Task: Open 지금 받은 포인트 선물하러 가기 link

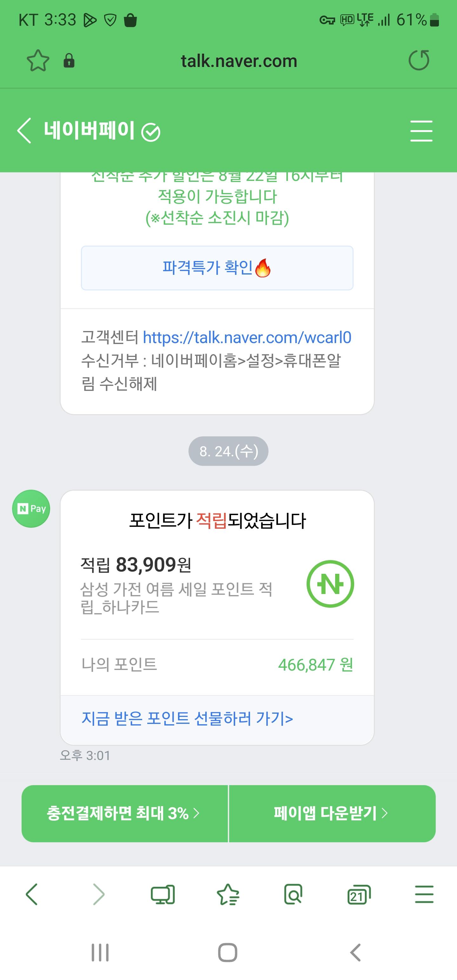Action: click(x=187, y=718)
